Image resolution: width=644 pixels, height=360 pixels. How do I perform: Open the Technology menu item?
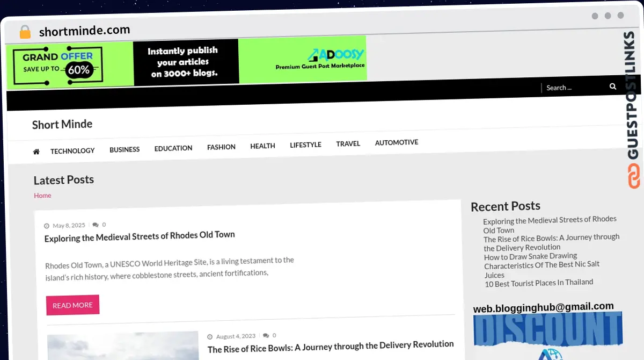click(x=72, y=151)
